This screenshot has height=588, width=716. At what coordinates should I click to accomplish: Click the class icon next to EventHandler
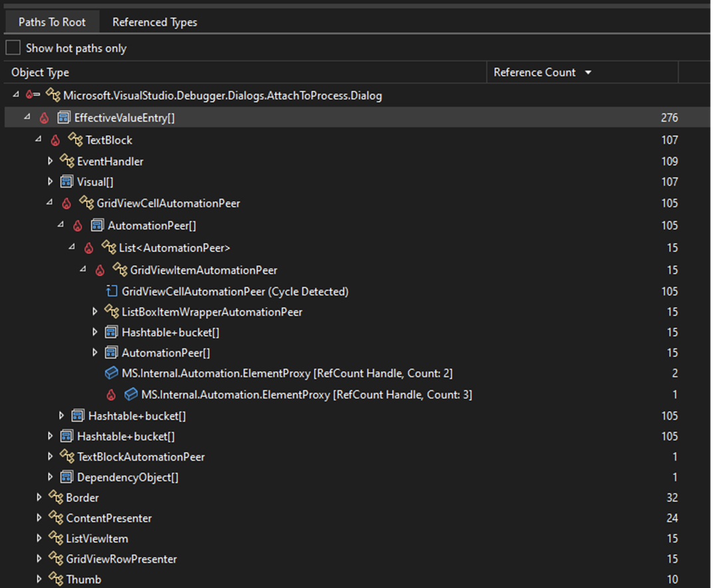click(66, 161)
